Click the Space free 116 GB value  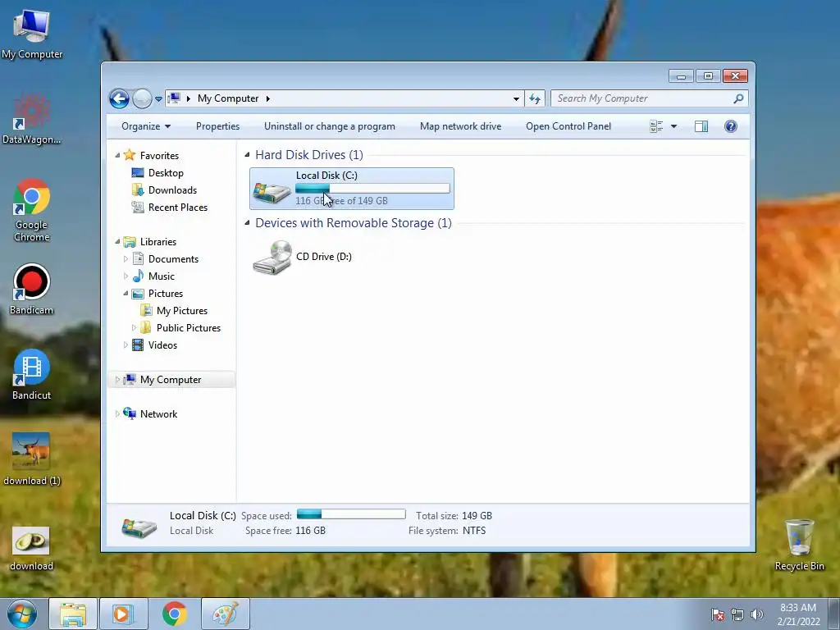pyautogui.click(x=310, y=531)
